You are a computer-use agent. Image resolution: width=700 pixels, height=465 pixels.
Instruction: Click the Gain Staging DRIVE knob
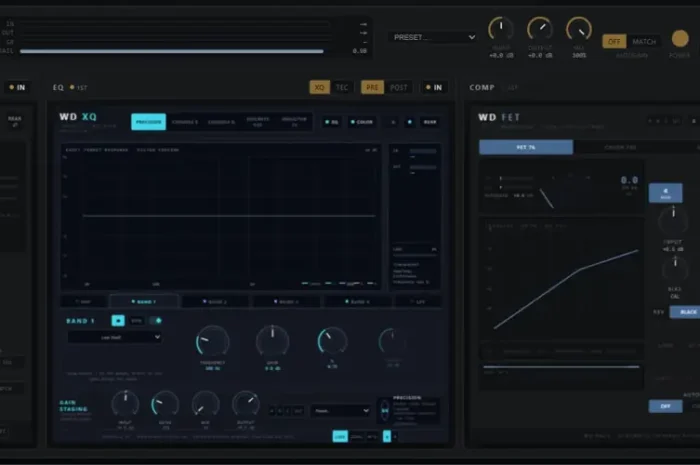click(165, 404)
